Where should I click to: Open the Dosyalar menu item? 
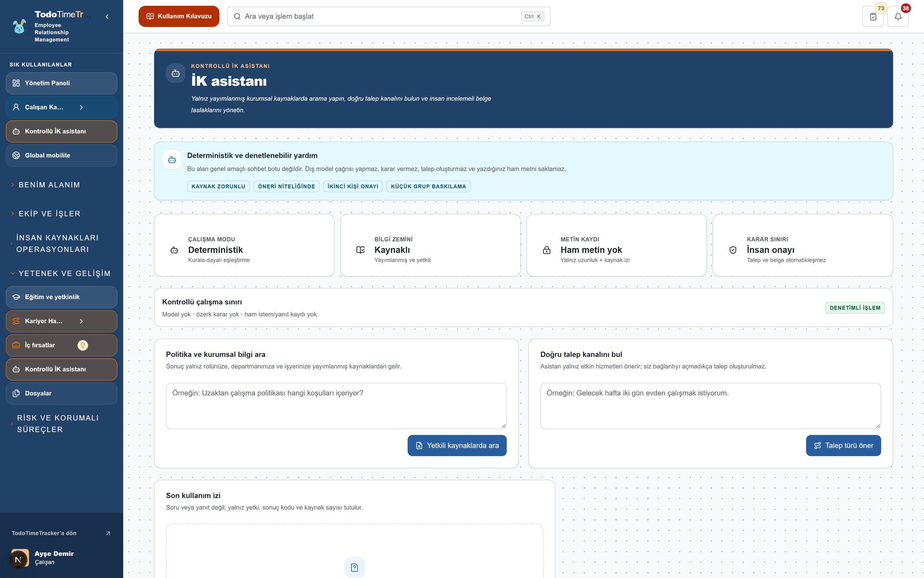[62, 394]
